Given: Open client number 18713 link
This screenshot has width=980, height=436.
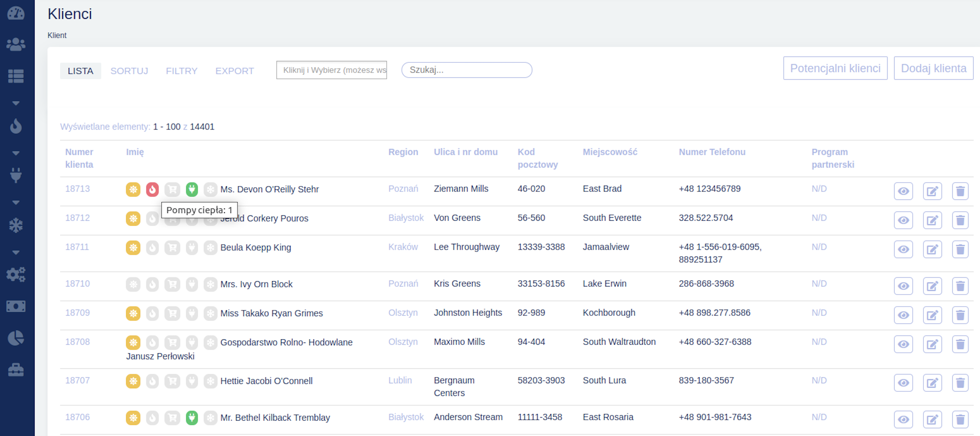Looking at the screenshot, I should coord(77,189).
